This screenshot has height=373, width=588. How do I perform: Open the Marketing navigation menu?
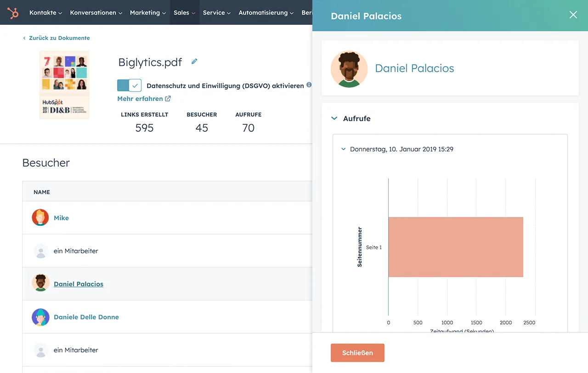(148, 12)
